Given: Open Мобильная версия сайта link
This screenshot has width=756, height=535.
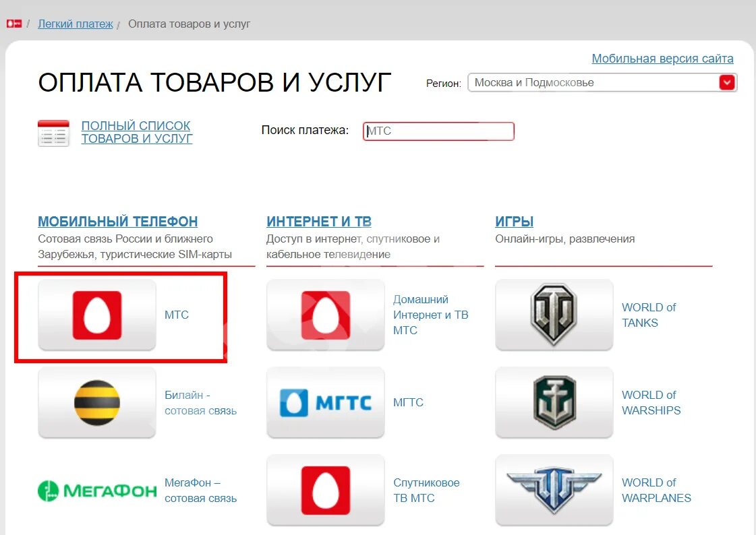Looking at the screenshot, I should click(662, 58).
